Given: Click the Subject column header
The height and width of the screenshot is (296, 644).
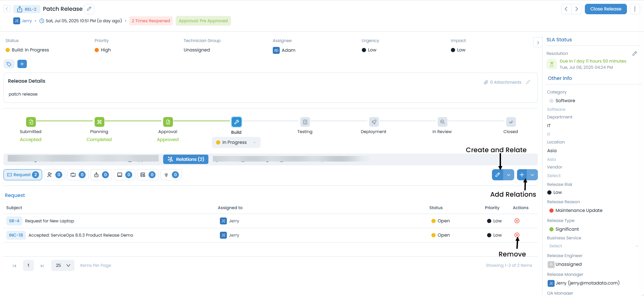Looking at the screenshot, I should click(14, 208).
